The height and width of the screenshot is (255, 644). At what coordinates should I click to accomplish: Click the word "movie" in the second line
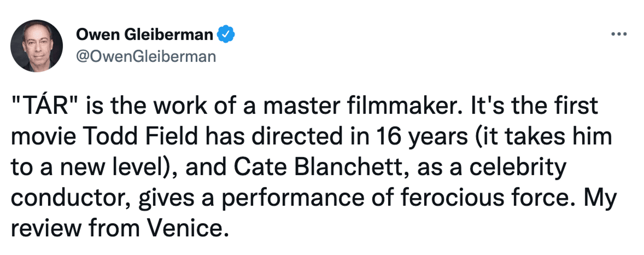click(43, 136)
